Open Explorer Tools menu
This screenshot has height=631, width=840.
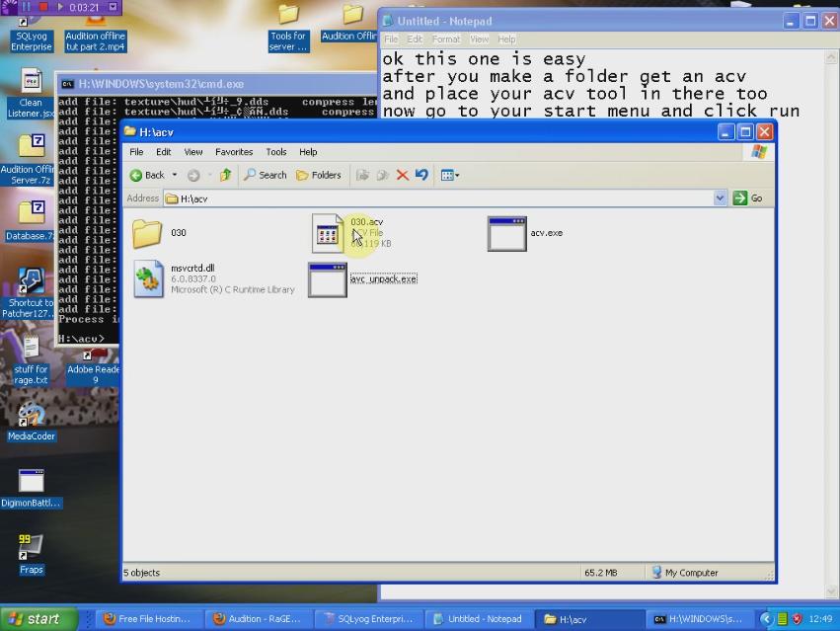pyautogui.click(x=276, y=152)
